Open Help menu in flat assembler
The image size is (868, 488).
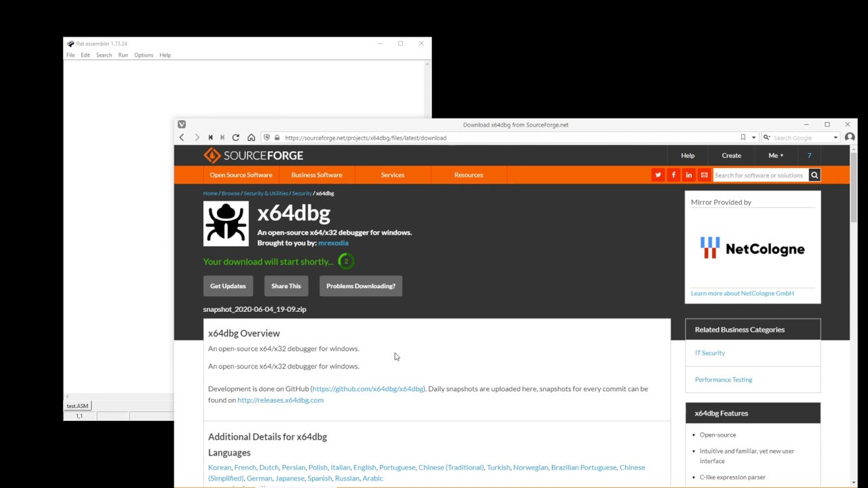coord(165,55)
